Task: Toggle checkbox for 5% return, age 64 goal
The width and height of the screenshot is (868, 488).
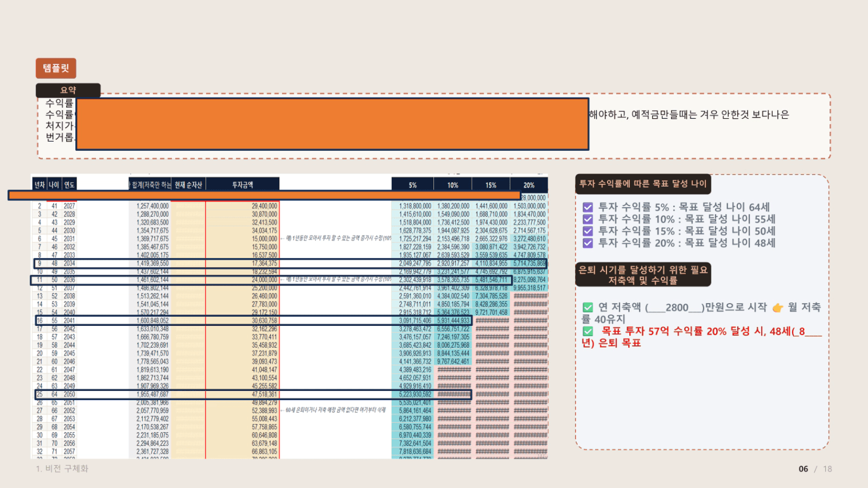Action: click(x=588, y=207)
